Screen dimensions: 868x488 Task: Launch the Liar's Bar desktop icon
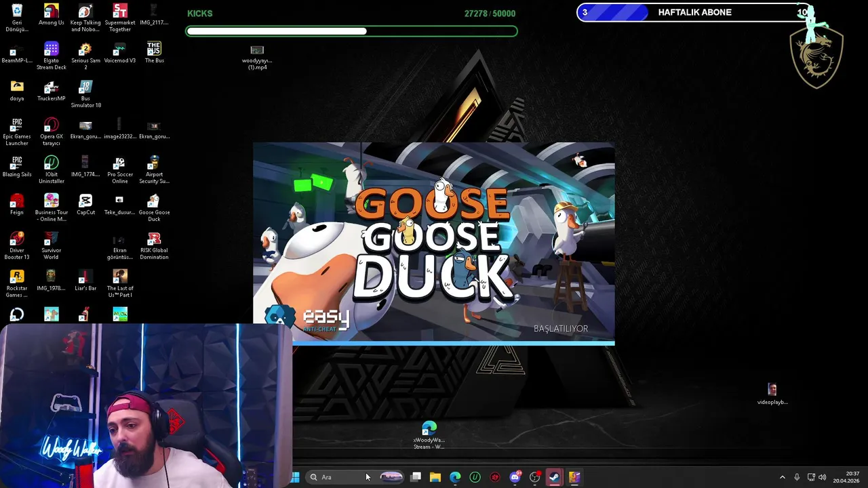click(x=85, y=281)
